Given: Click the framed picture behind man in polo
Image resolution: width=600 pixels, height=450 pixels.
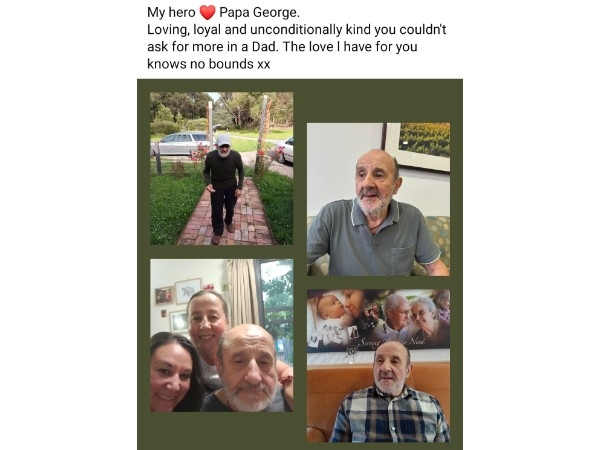Looking at the screenshot, I should pos(417,145).
